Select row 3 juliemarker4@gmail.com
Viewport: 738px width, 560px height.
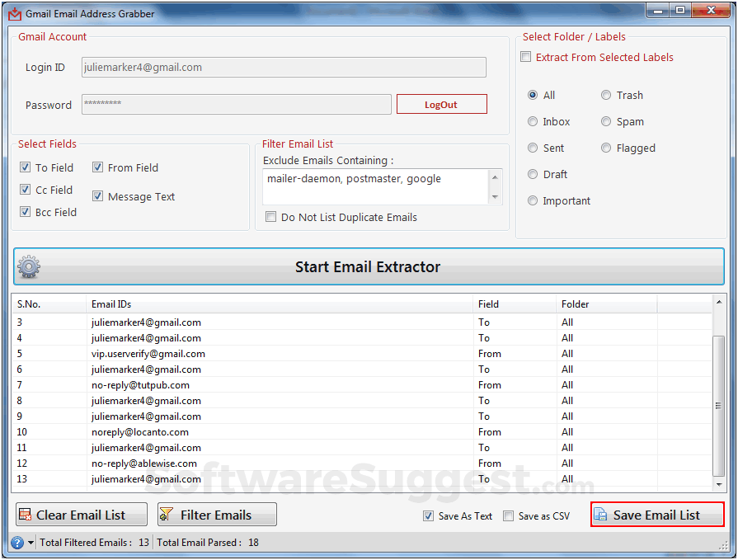tap(362, 322)
